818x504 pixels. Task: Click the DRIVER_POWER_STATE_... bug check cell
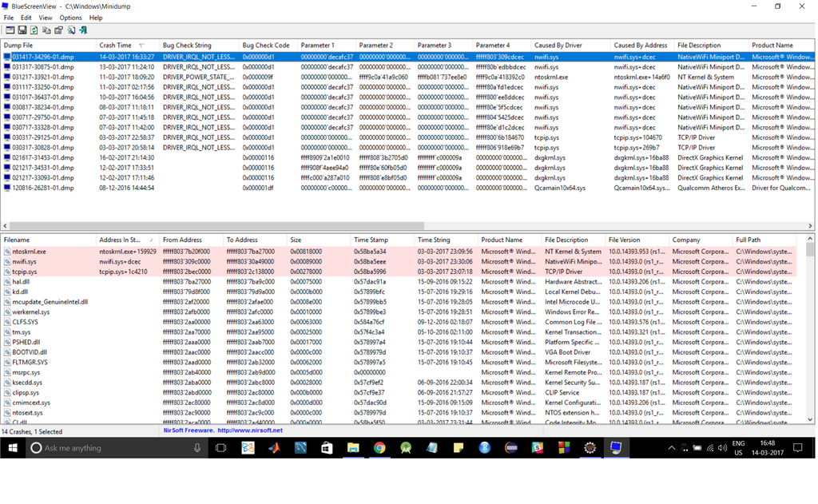click(198, 77)
